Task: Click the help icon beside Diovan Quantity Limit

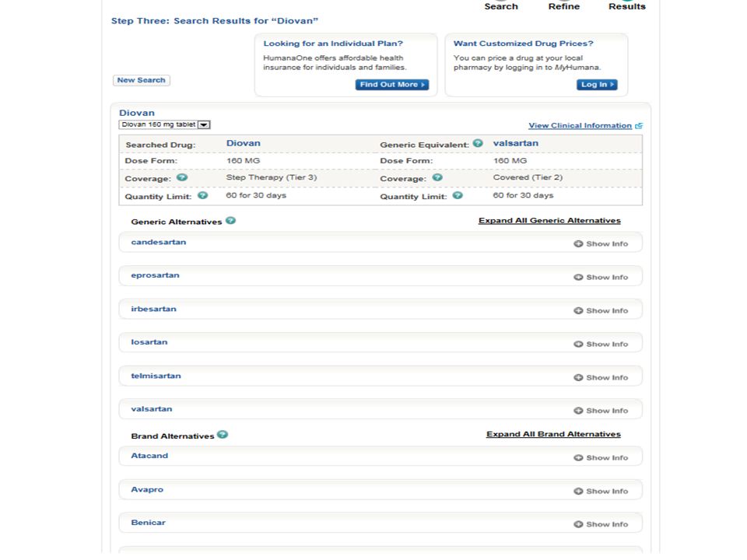Action: coord(202,195)
